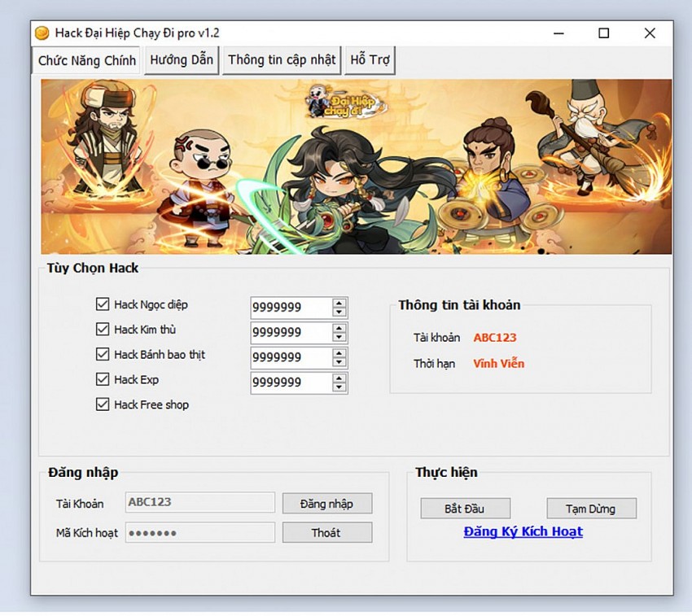Toggle the Hack Kim thù checkbox
This screenshot has height=616, width=692.
point(103,330)
